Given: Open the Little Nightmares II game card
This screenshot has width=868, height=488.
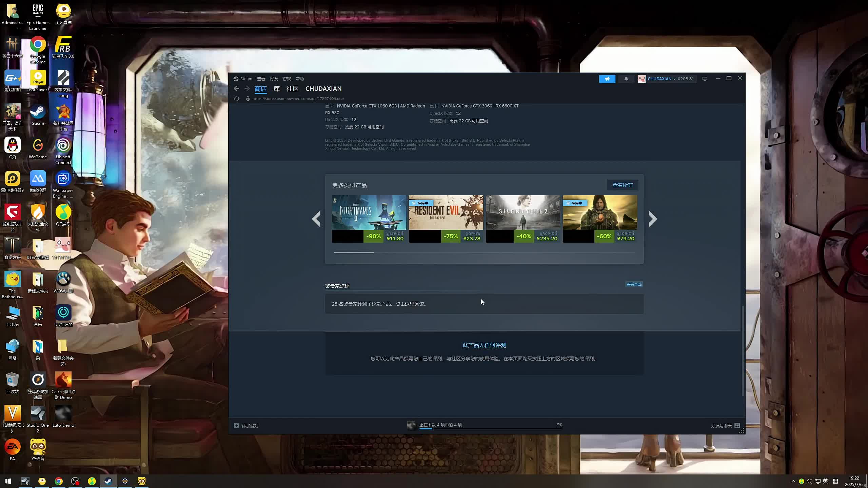Looking at the screenshot, I should [369, 219].
